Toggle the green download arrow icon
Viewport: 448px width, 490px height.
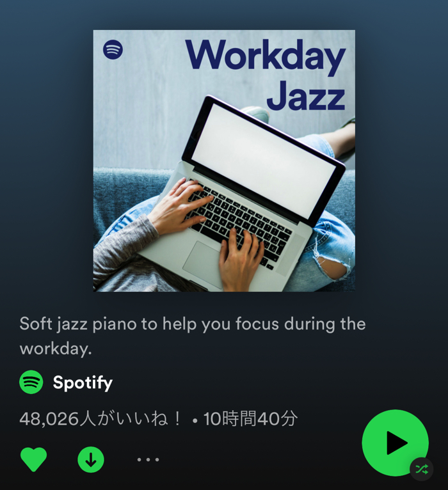click(x=91, y=460)
